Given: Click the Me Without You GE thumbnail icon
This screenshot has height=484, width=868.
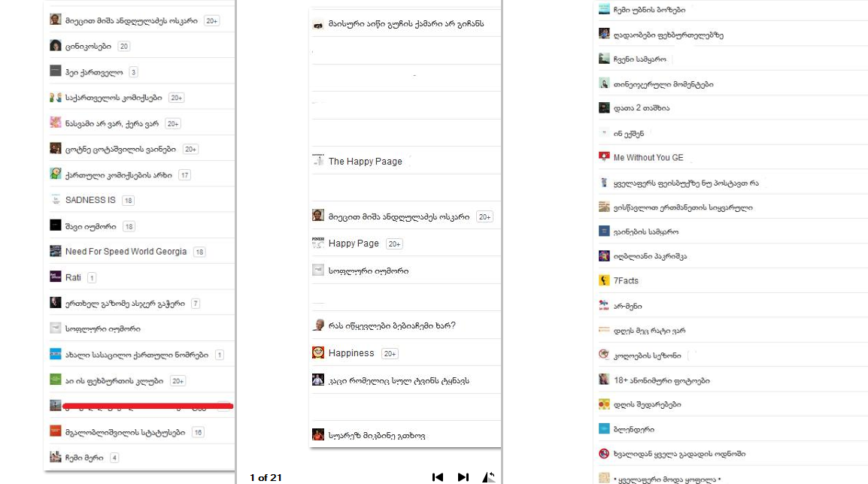Looking at the screenshot, I should point(604,156).
